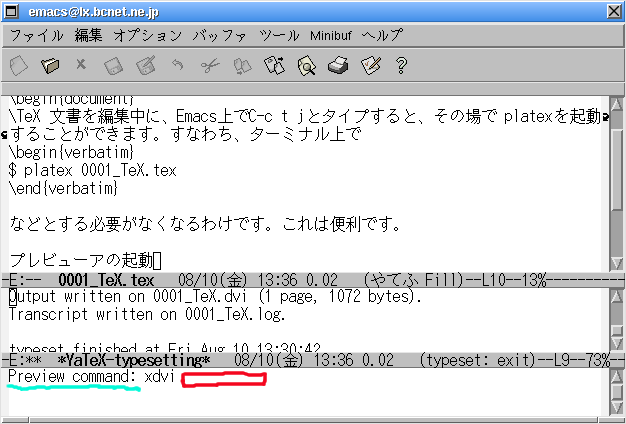
Task: Open the ツール menu
Action: pyautogui.click(x=279, y=36)
